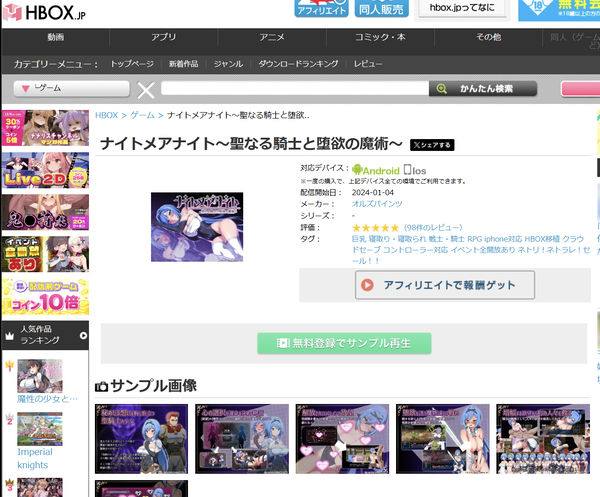Screen dimensions: 600x497
Task: Open first sample image thumbnail
Action: point(141,439)
